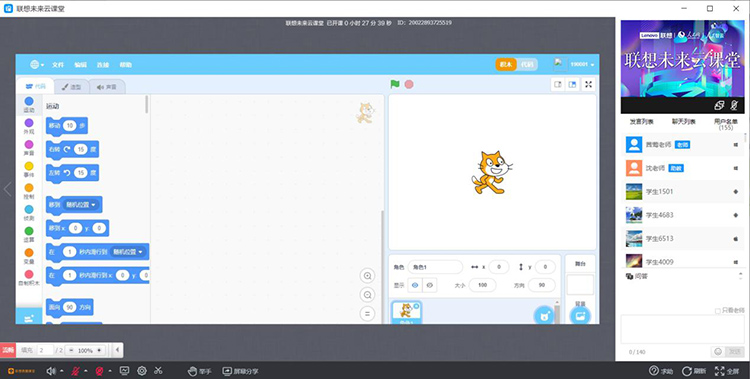Select the orange 控制 category circle
Viewport: 750px width, 379px height.
click(29, 188)
